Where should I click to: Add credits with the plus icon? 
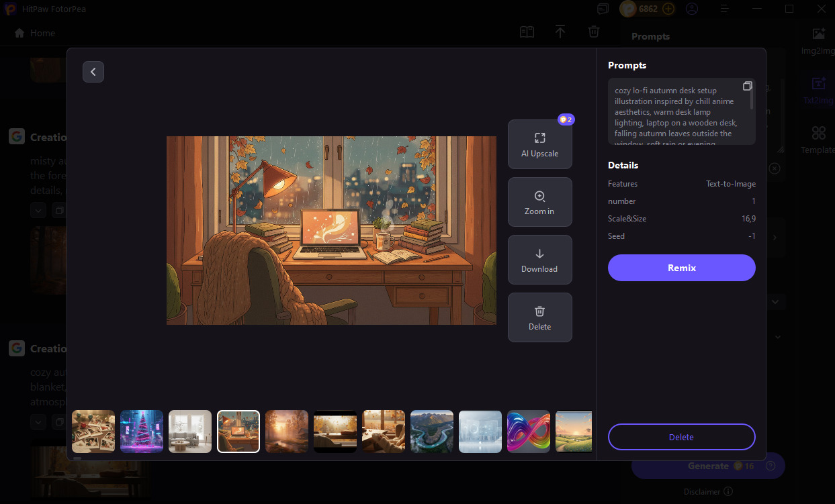pyautogui.click(x=668, y=9)
